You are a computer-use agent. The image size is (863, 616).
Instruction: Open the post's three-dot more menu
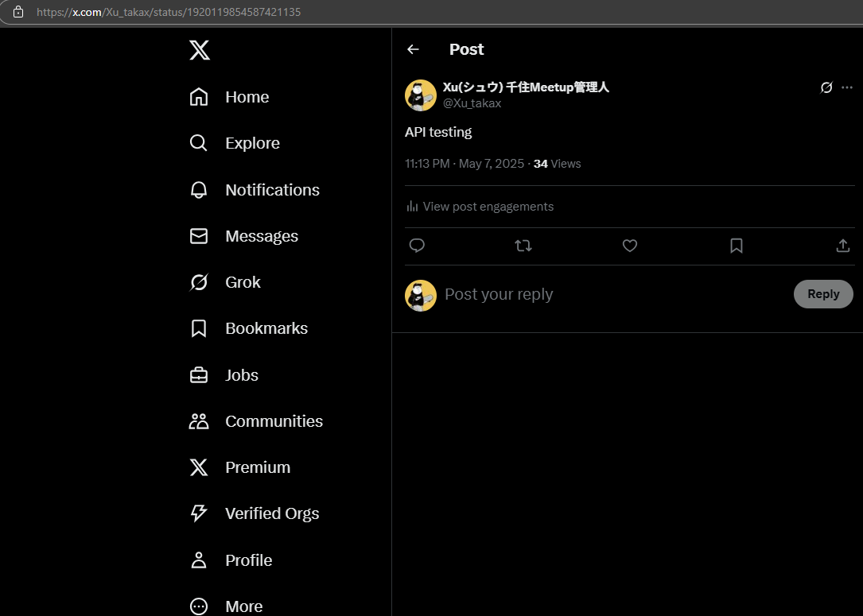(x=847, y=87)
